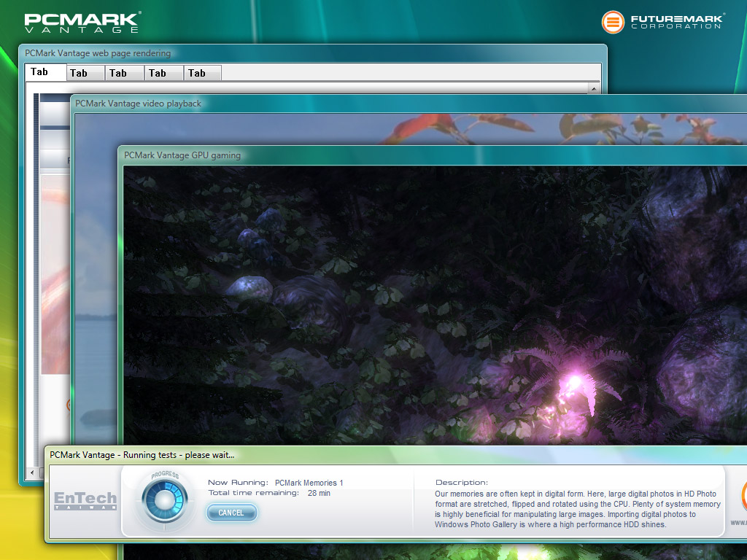Click the PCMark Vantage web page rendering title bar
The width and height of the screenshot is (747, 560).
(312, 52)
